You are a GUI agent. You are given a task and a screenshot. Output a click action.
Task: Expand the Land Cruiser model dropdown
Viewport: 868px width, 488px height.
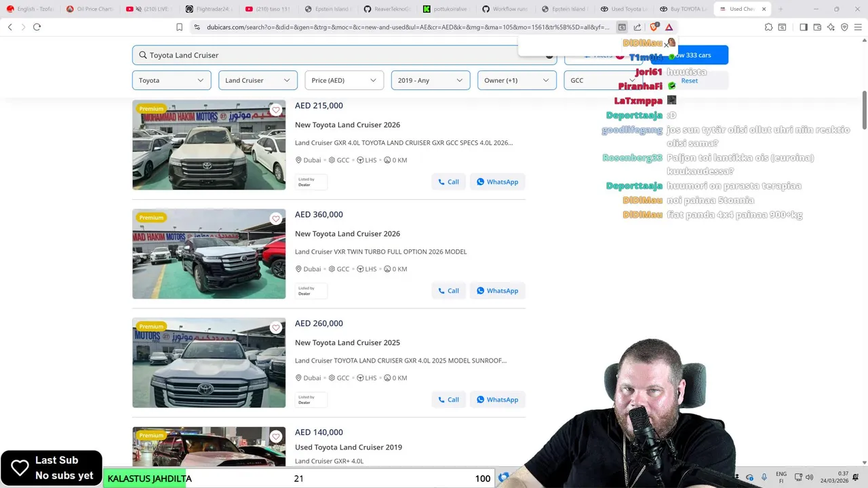point(258,80)
